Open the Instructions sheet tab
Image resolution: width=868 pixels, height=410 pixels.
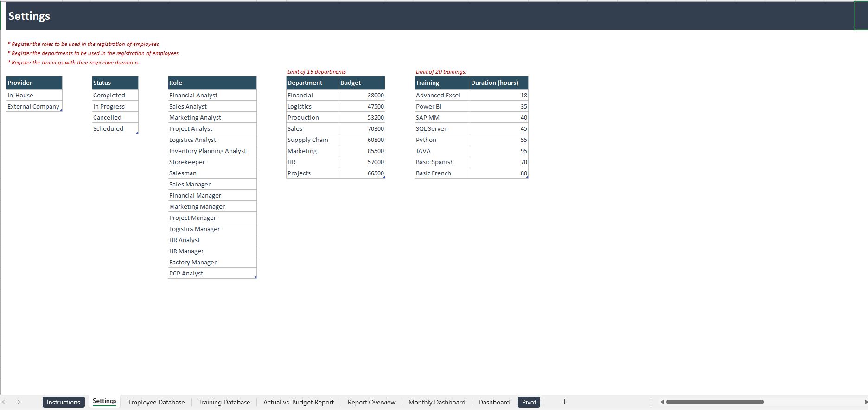point(64,402)
